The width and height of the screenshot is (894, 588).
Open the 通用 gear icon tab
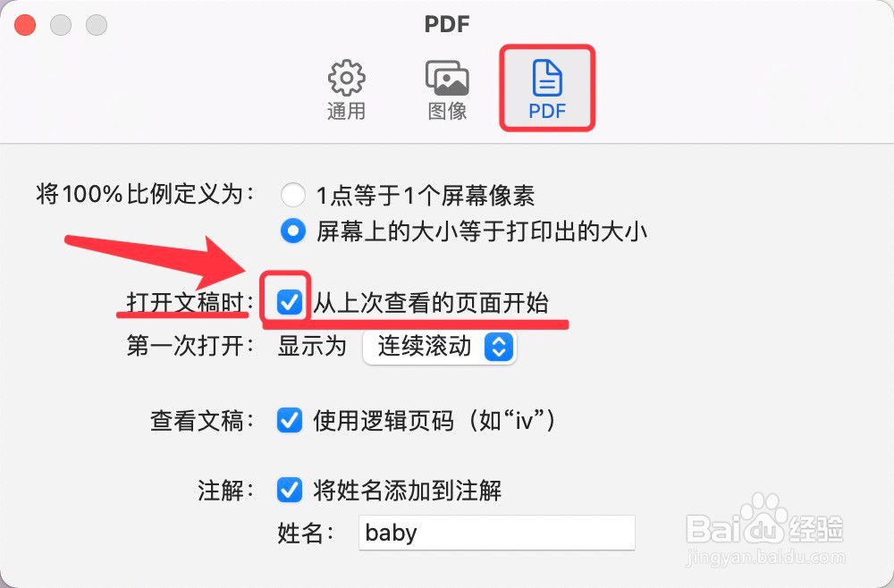[347, 90]
